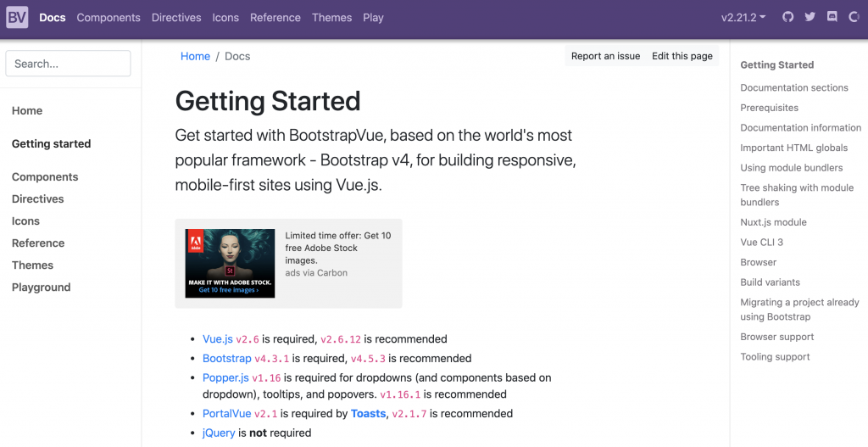Click the Adobe Stock ad image

(230, 263)
